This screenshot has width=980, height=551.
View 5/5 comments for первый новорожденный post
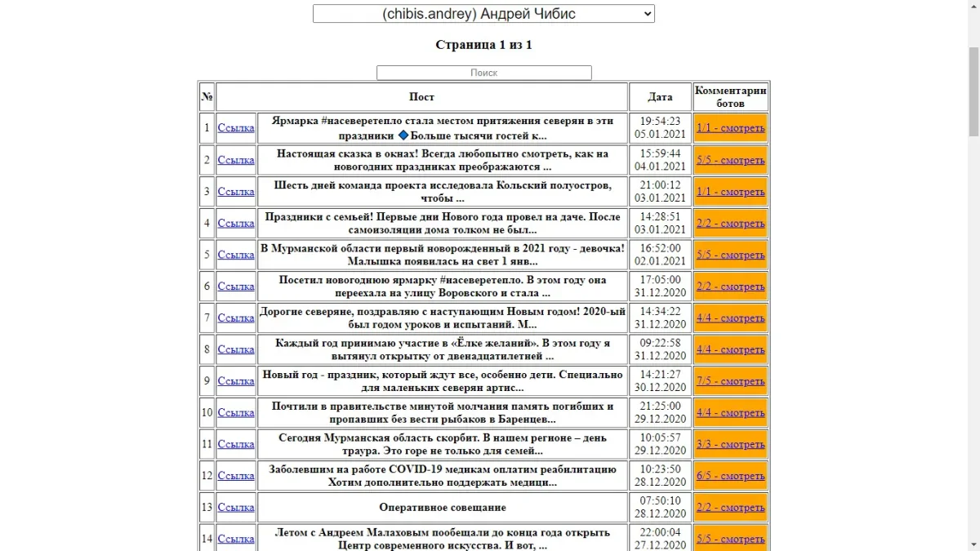pyautogui.click(x=730, y=255)
